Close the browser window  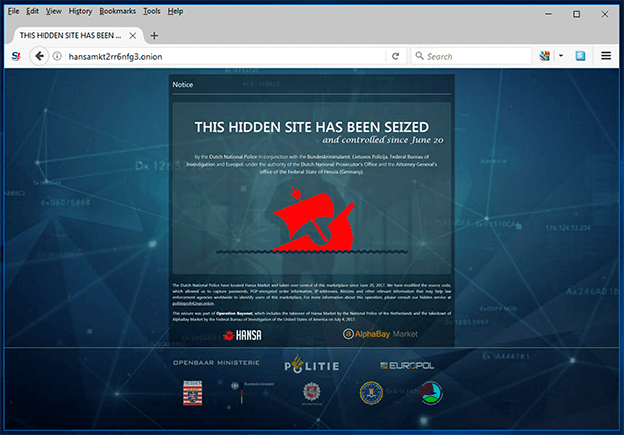click(604, 14)
